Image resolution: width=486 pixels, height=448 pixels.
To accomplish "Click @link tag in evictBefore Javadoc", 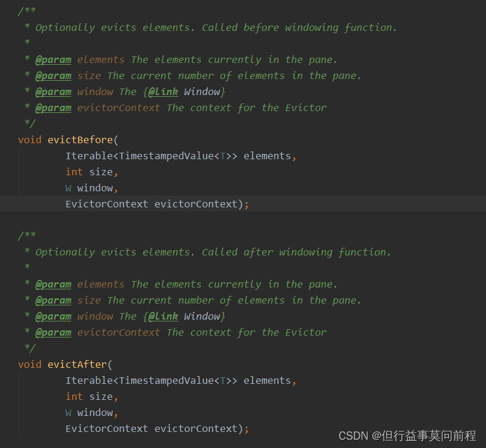I will (x=163, y=92).
